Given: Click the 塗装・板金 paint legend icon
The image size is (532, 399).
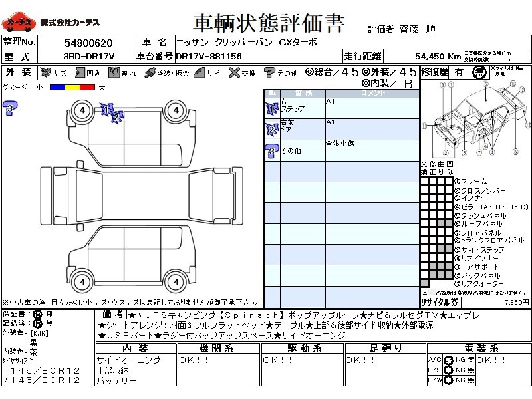Looking at the screenshot, I should click(x=150, y=72).
